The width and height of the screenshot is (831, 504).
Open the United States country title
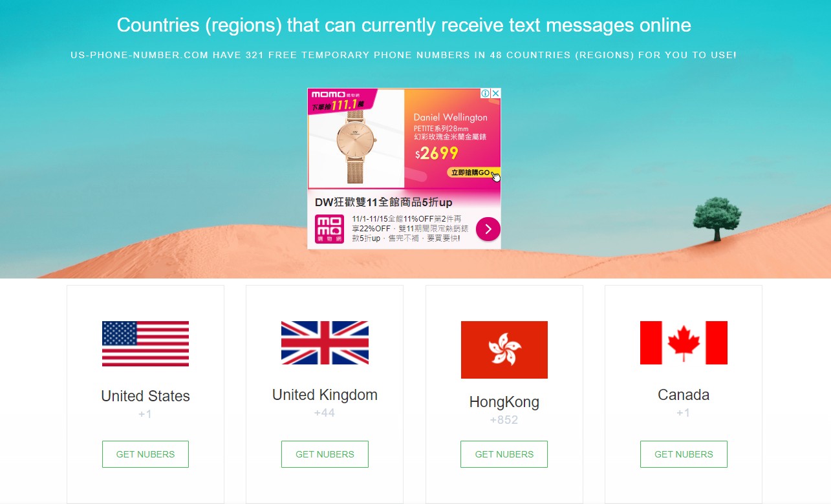(146, 396)
